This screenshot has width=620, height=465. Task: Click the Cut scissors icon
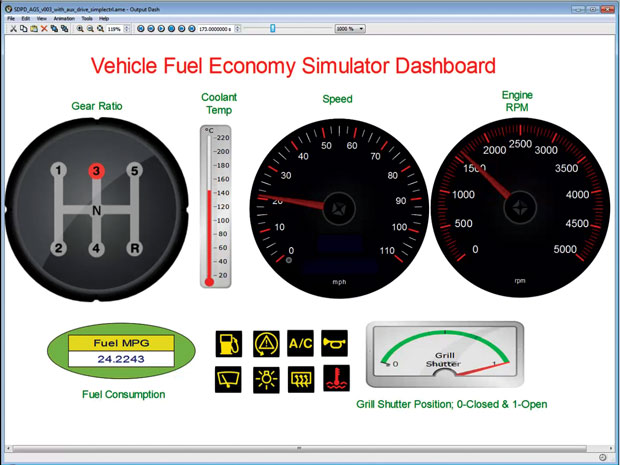(x=13, y=29)
